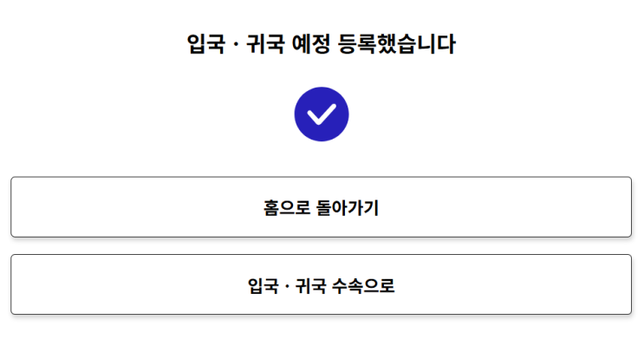Click the 입국 word in the bottom button
This screenshot has width=644, height=339.
coord(263,285)
